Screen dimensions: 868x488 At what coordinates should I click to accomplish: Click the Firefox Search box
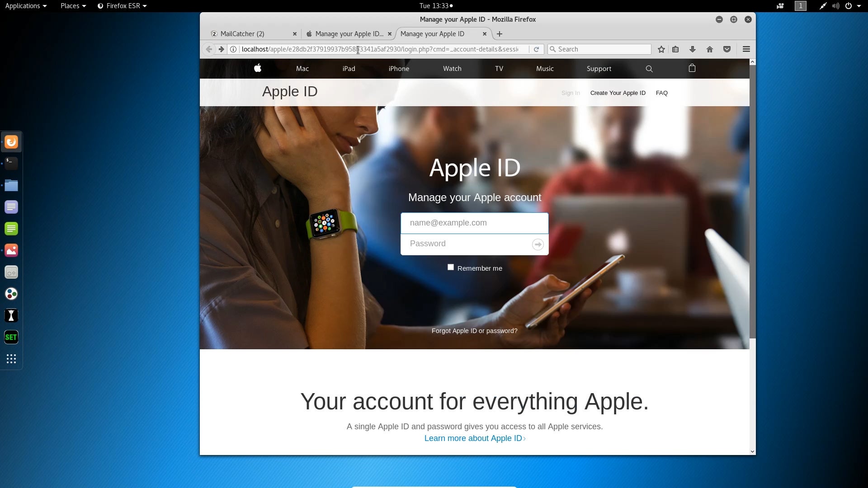point(599,49)
